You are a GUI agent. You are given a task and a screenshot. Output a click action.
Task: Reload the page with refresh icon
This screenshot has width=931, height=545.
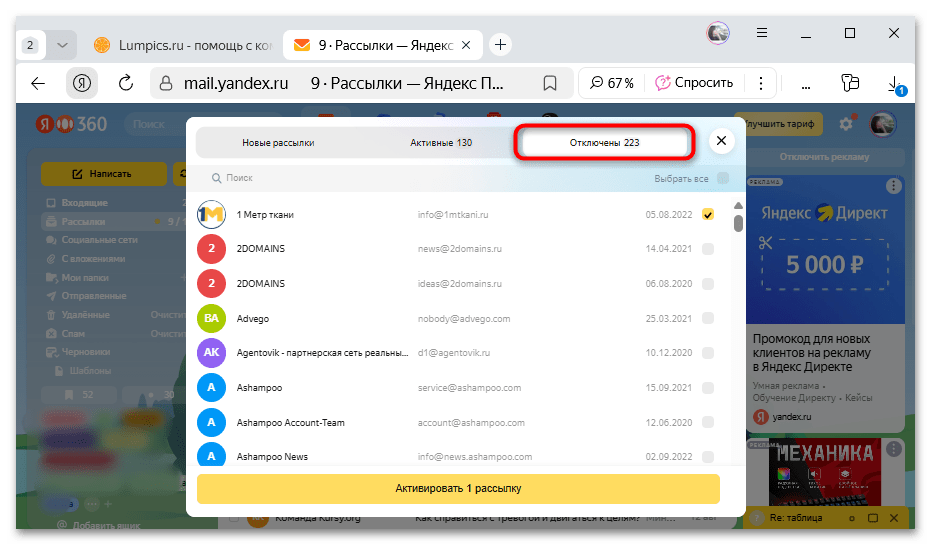[126, 83]
